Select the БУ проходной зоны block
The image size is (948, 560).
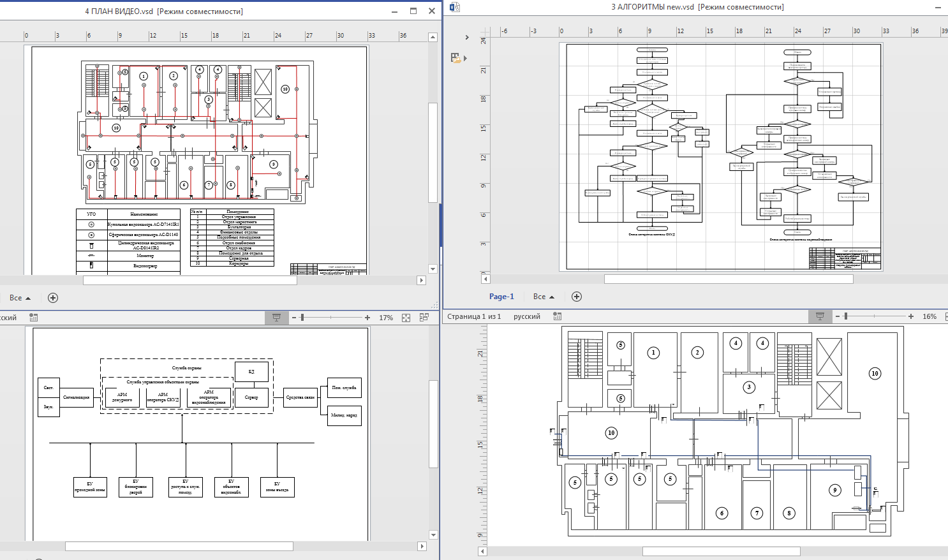[90, 487]
